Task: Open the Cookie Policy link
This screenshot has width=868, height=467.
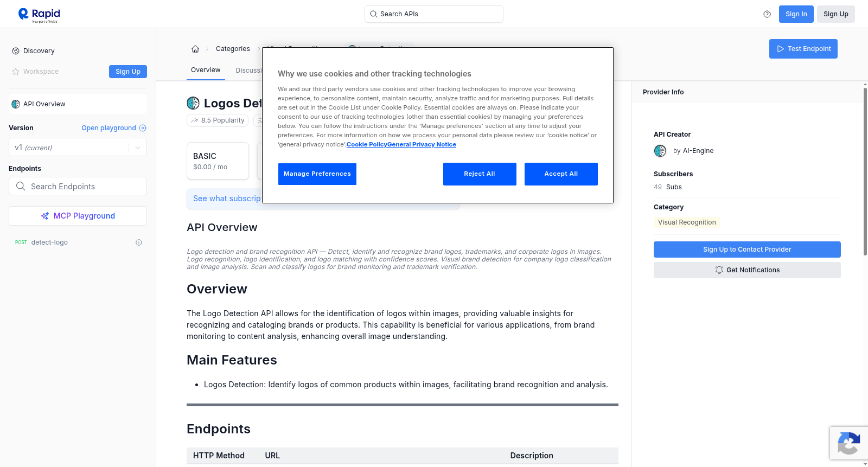Action: pyautogui.click(x=367, y=144)
